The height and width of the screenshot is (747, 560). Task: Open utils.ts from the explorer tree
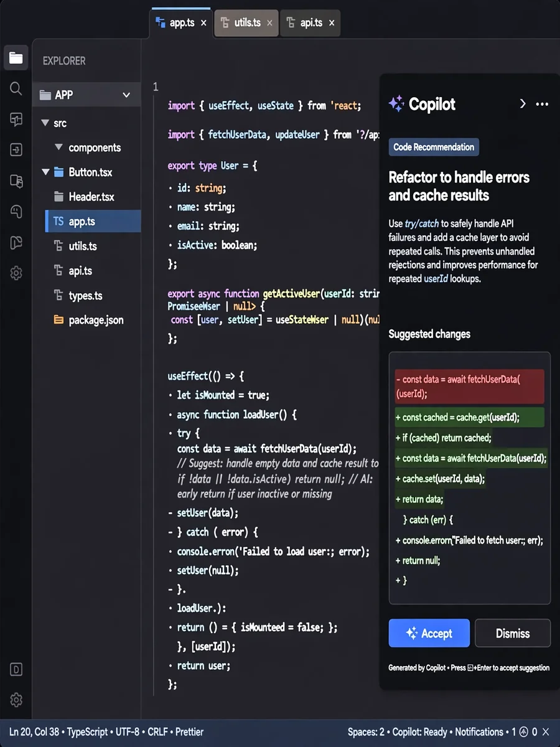(x=83, y=246)
